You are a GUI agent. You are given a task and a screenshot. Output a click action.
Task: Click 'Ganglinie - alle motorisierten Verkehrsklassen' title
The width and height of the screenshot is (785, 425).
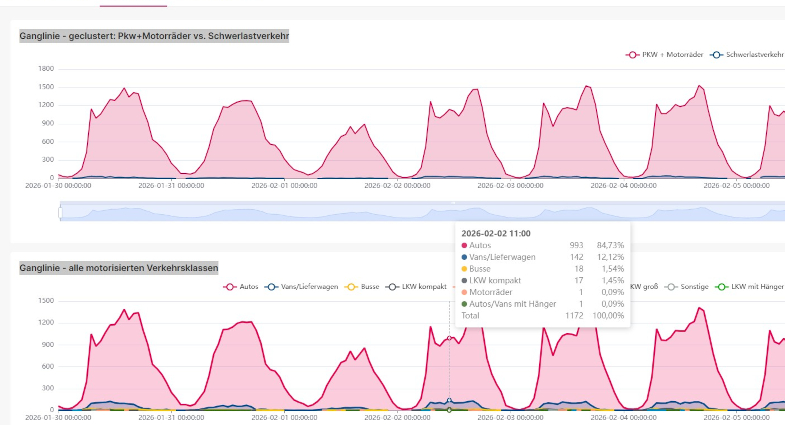[x=119, y=267]
